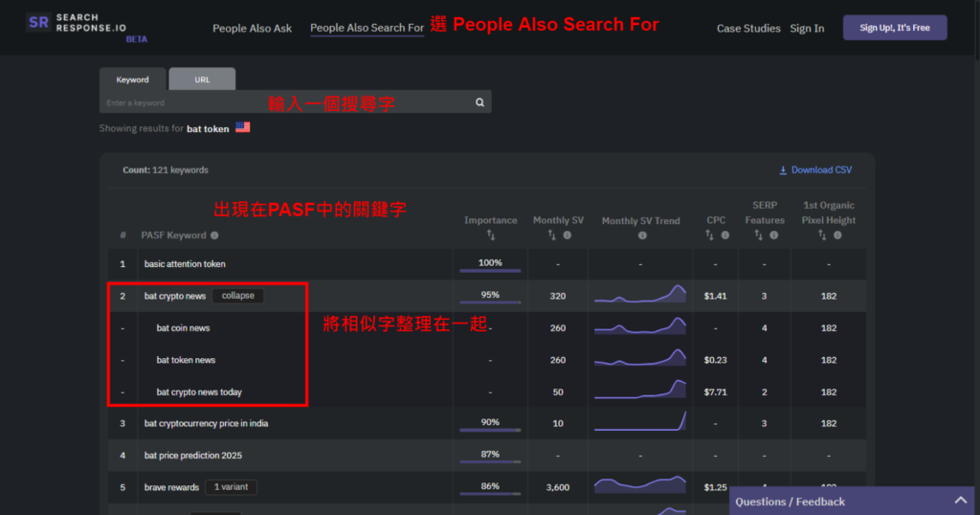Sort by CPC arrows icon

(709, 235)
